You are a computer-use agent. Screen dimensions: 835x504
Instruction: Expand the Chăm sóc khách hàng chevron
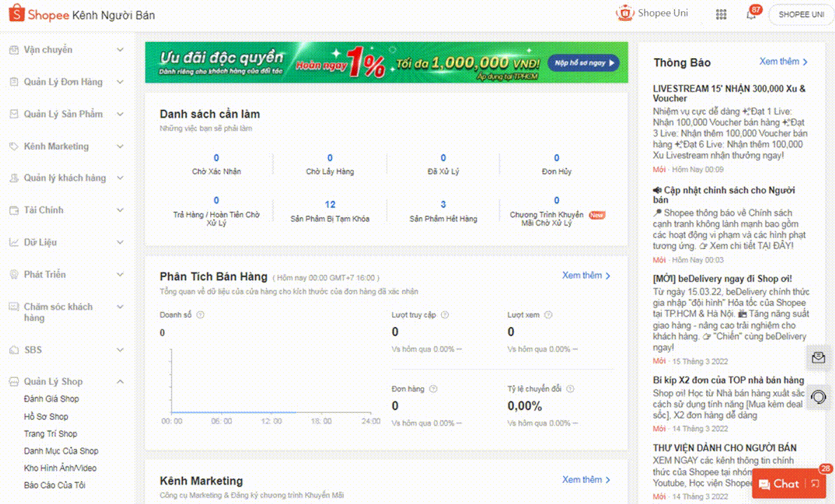click(x=120, y=307)
